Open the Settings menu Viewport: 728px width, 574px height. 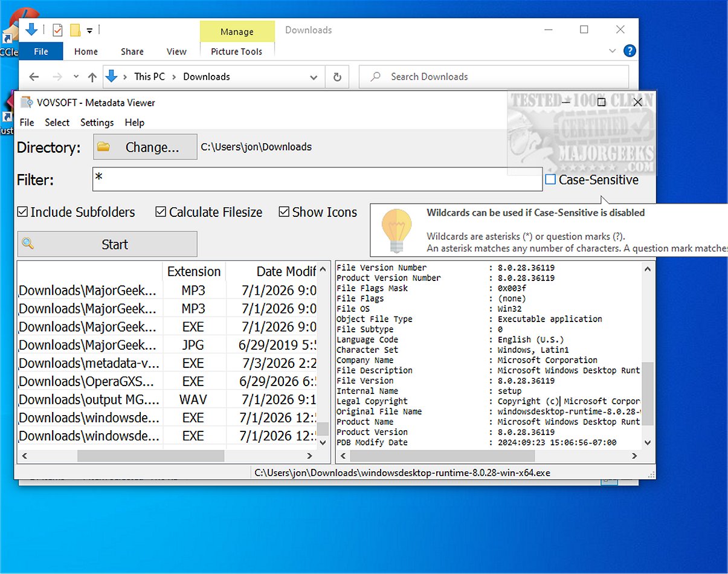(x=97, y=122)
